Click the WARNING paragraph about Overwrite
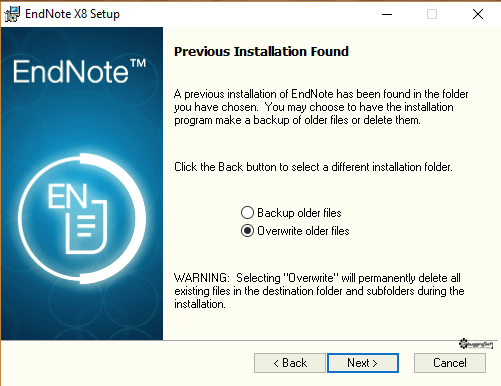Viewport: 501px width, 386px height. 319,291
